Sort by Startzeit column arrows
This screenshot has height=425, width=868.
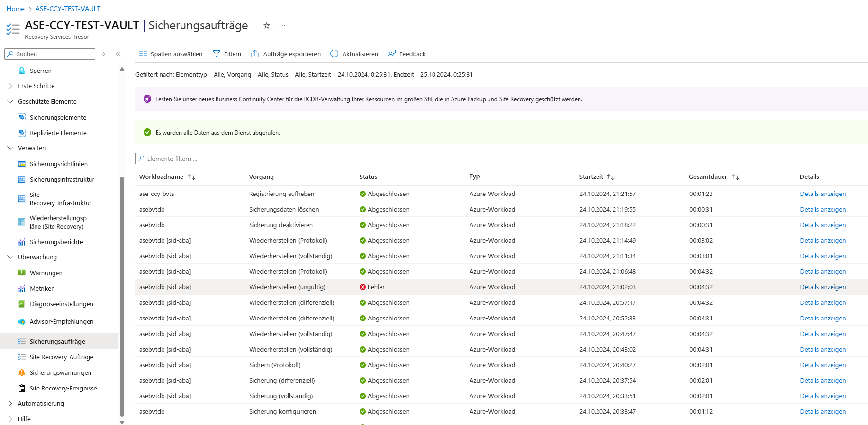coord(611,177)
